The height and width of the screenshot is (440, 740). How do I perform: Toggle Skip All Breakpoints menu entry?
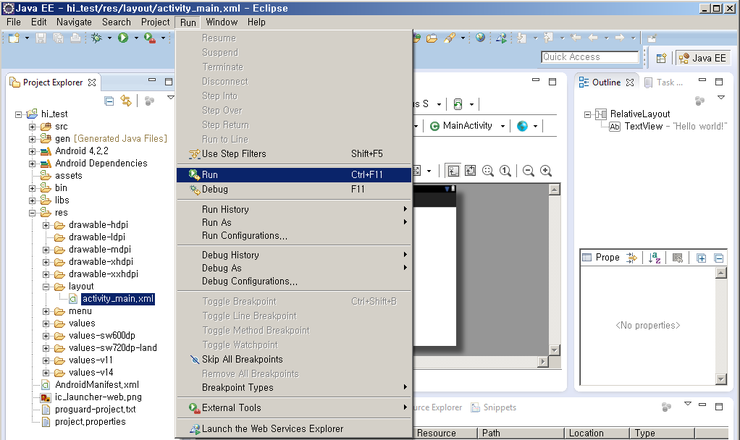pos(294,359)
